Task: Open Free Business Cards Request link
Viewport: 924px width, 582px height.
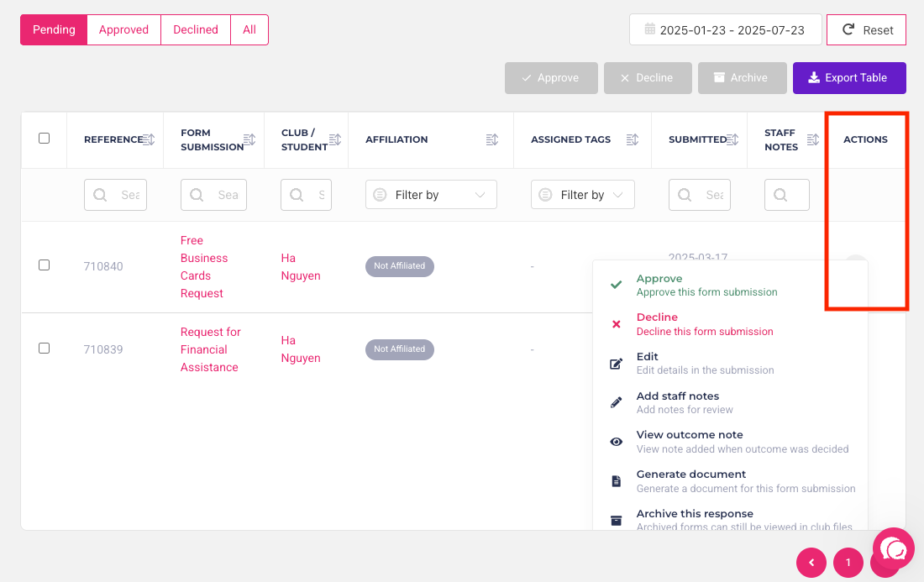Action: (x=204, y=267)
